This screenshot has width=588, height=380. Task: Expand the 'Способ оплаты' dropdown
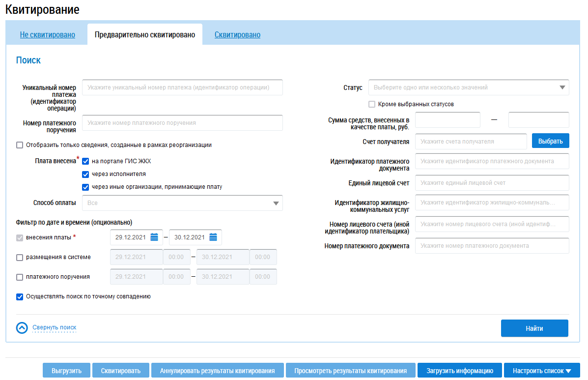coord(182,203)
